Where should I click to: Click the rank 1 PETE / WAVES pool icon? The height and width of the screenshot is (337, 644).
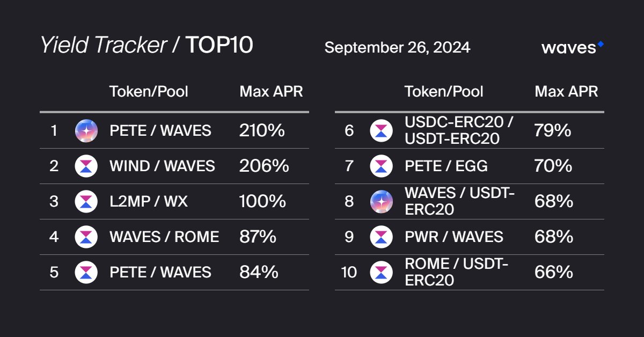point(86,131)
